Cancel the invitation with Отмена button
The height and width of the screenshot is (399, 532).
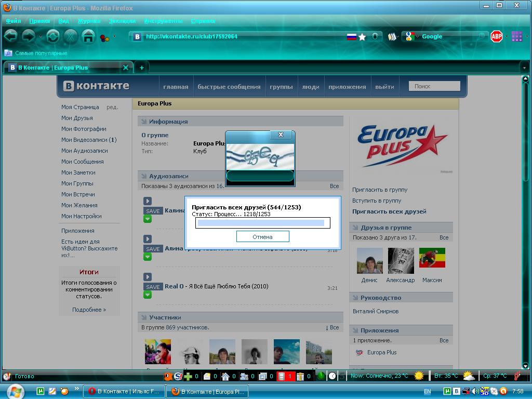pos(262,237)
